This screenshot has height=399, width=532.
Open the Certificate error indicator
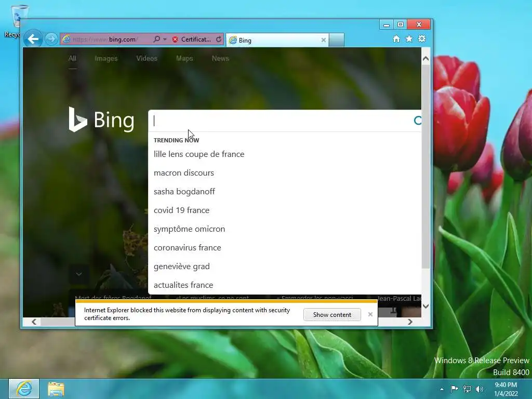191,39
